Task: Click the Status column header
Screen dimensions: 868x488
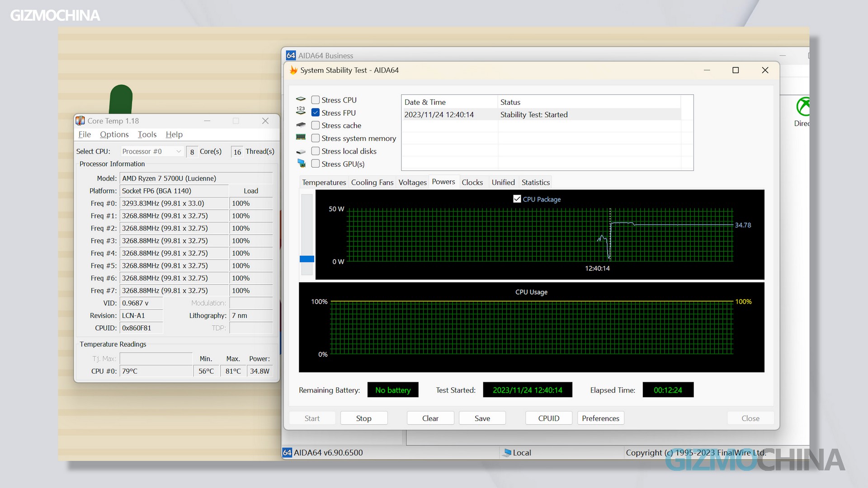Action: [589, 102]
